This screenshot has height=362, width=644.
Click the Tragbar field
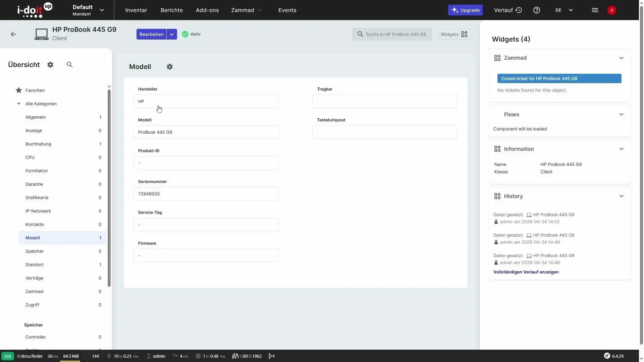point(385,101)
